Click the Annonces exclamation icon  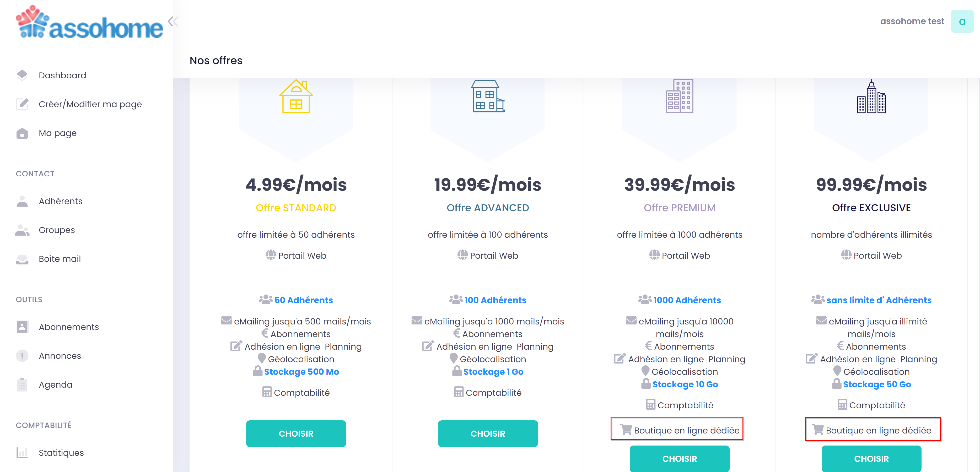click(x=22, y=356)
